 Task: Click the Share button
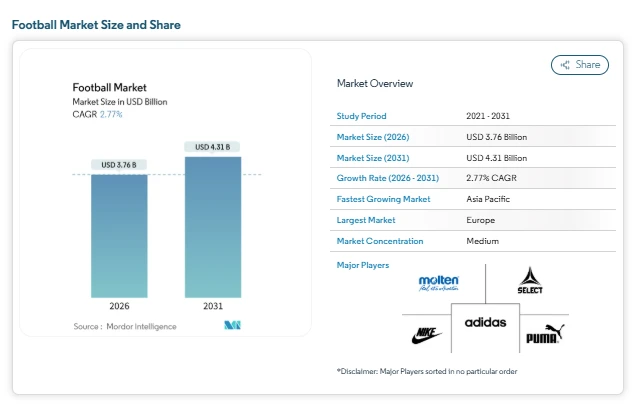[x=580, y=65]
